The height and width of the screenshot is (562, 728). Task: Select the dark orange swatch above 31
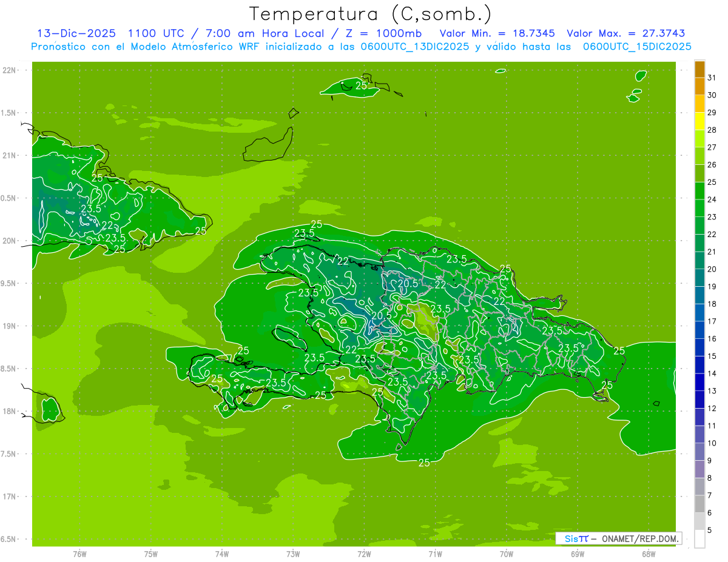pos(699,69)
